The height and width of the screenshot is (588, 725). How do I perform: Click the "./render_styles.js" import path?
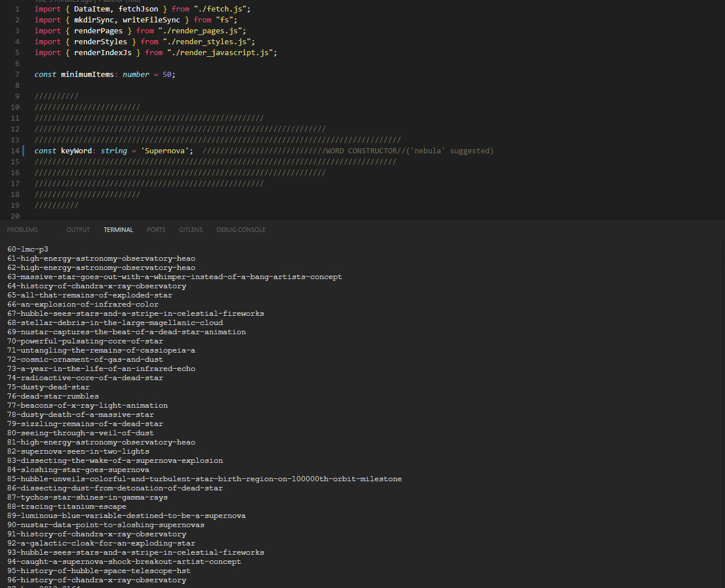pos(208,42)
